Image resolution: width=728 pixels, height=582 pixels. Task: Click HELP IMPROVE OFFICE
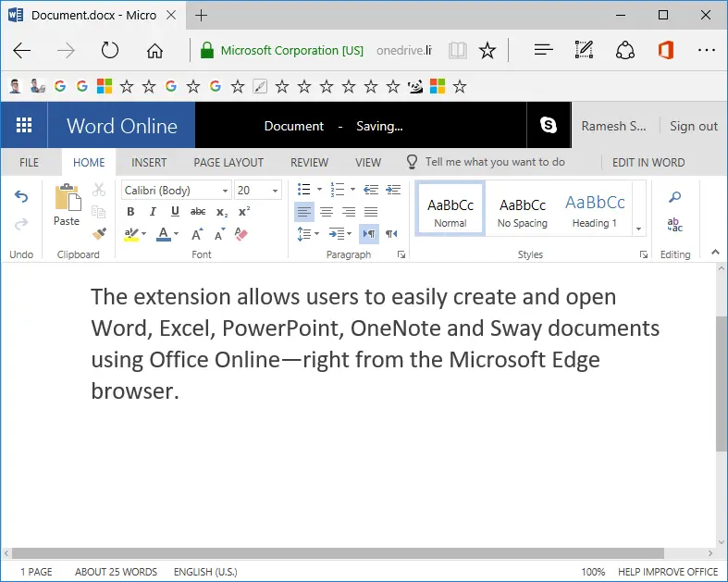point(668,572)
